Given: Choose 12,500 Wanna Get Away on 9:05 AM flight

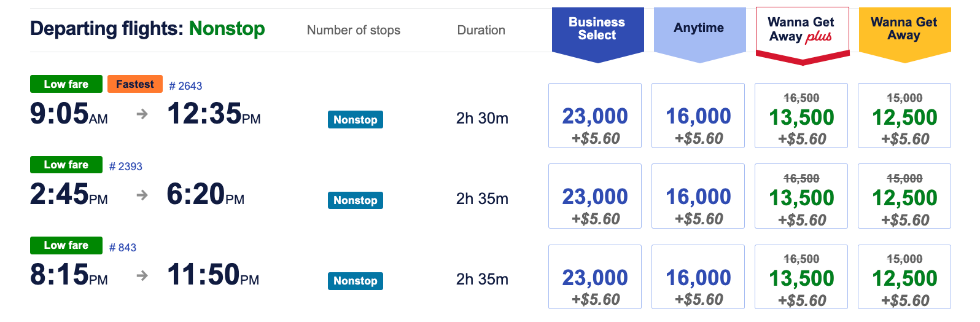Looking at the screenshot, I should pos(904,116).
